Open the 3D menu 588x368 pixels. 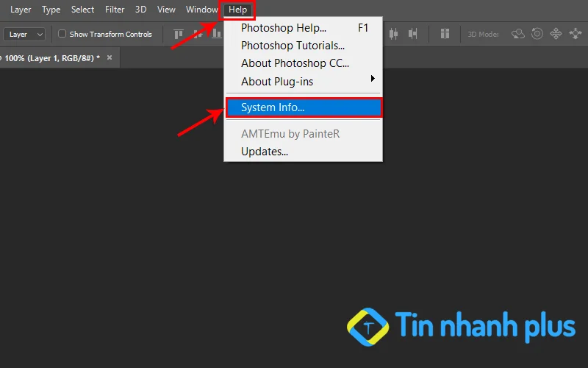(x=140, y=10)
